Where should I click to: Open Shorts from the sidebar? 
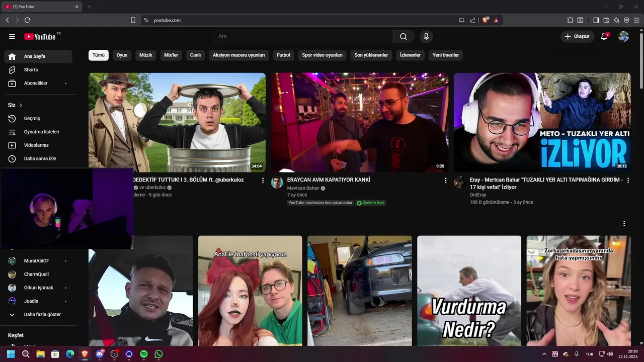(x=38, y=70)
